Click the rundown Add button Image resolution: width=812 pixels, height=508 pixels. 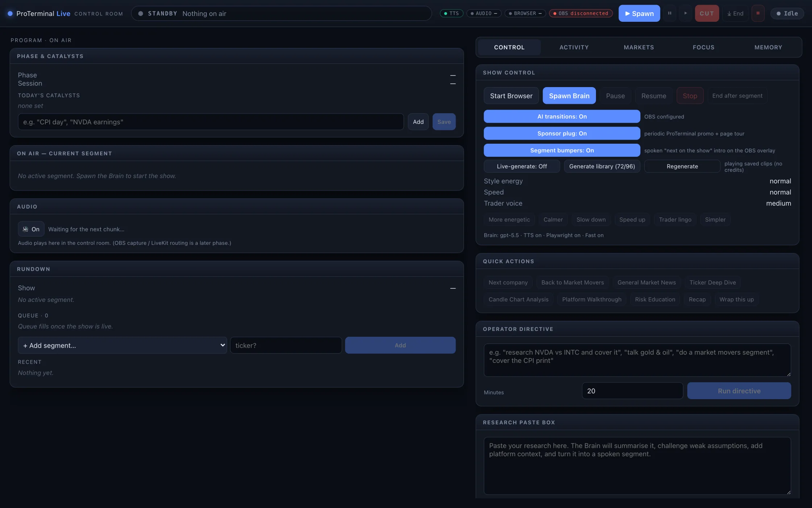[400, 345]
